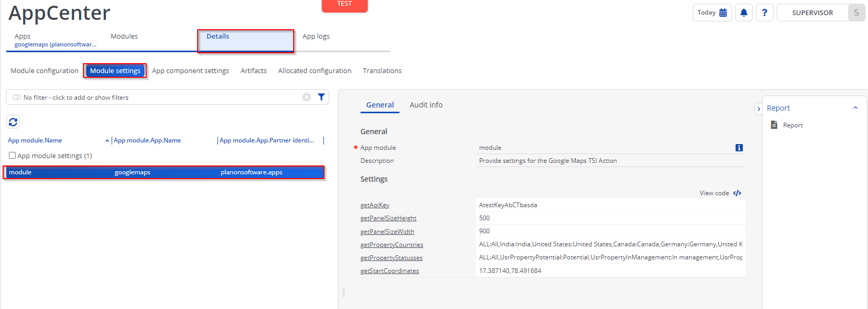
Task: Select the 'module' row
Action: click(x=164, y=172)
